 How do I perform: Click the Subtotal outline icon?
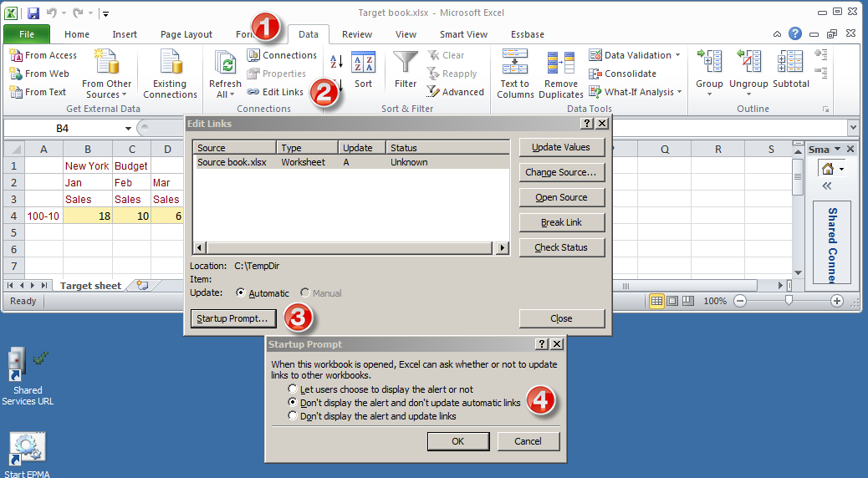[x=790, y=61]
